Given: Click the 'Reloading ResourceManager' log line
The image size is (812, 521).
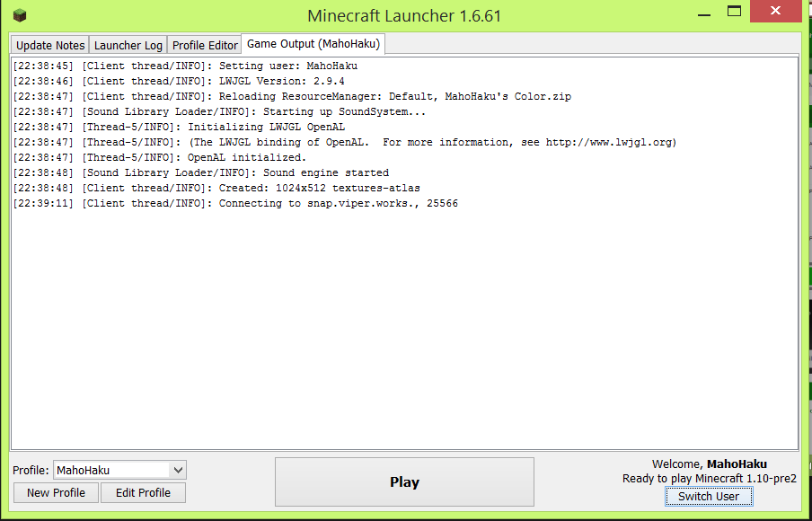Looking at the screenshot, I should (x=292, y=97).
